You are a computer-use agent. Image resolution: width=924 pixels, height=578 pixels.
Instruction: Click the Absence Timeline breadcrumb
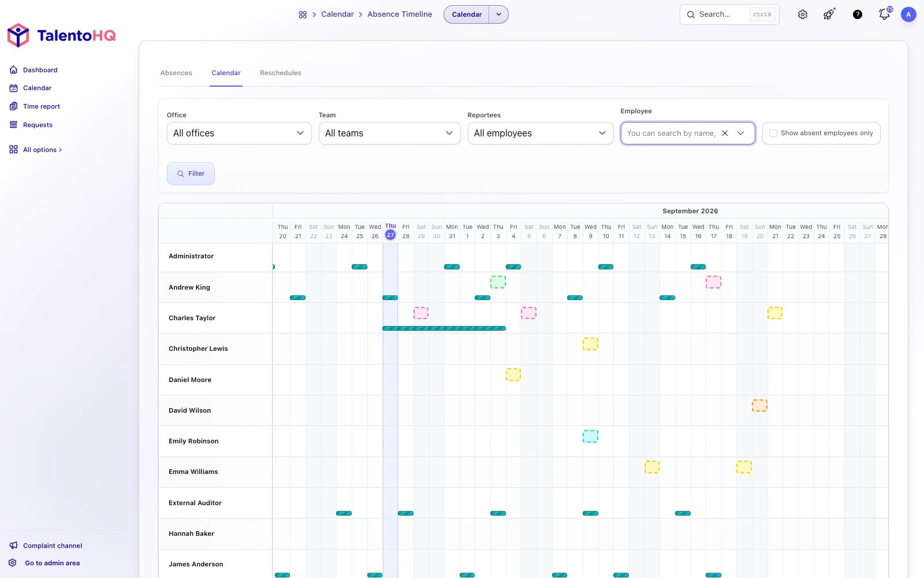point(400,14)
